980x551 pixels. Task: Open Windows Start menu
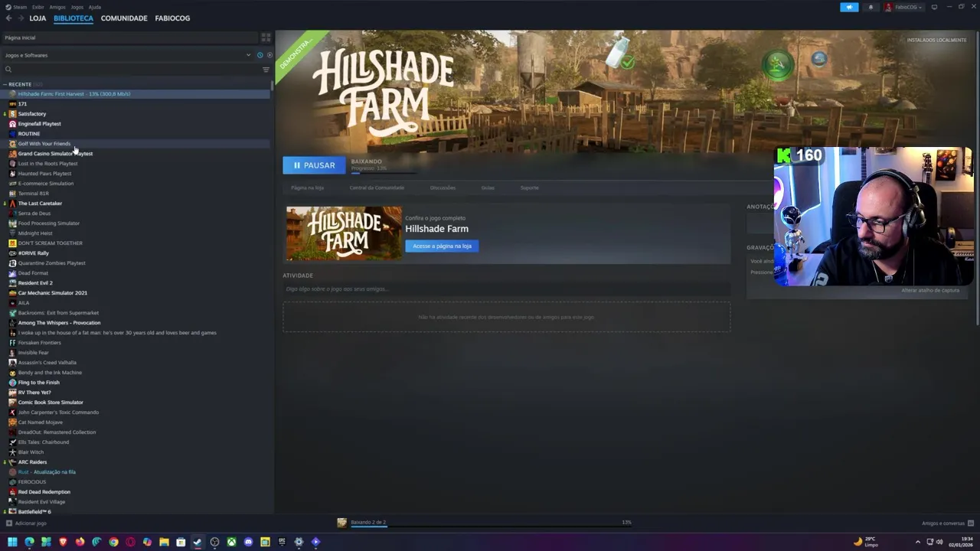point(12,542)
